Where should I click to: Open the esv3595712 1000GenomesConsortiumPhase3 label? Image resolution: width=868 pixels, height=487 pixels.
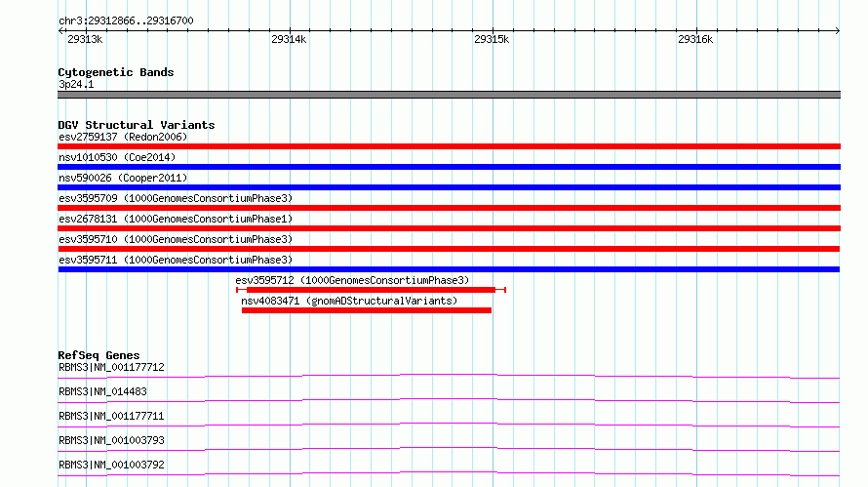[x=352, y=280]
